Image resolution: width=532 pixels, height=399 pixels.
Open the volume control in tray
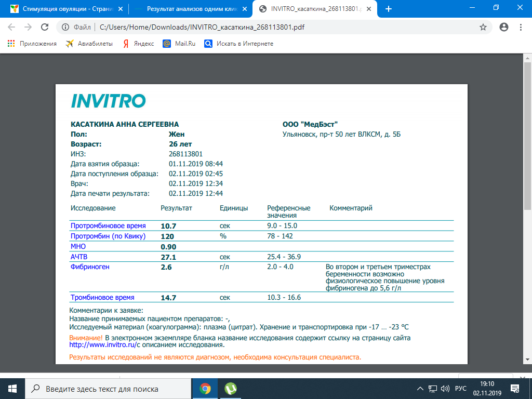[x=445, y=389]
